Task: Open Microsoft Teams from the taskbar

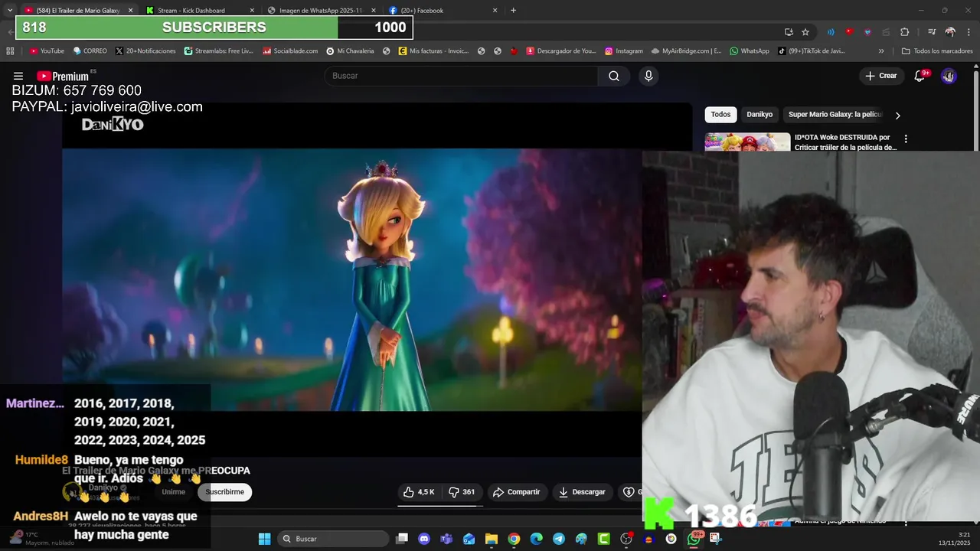Action: (446, 539)
